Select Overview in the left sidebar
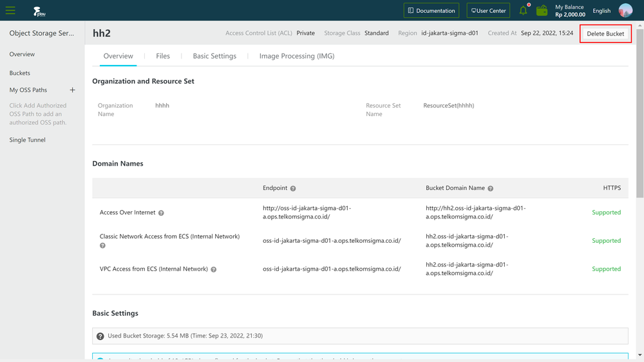This screenshot has width=644, height=362. tap(22, 54)
